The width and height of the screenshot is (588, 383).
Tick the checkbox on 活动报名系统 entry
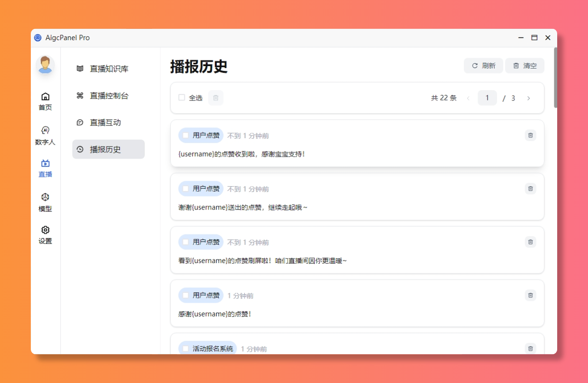(185, 349)
